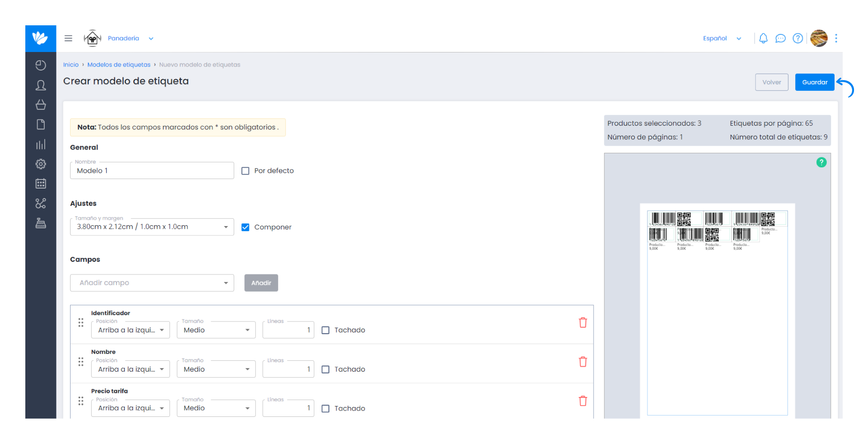Open the dashboard pie chart sidebar icon
The width and height of the screenshot is (868, 444).
point(41,66)
